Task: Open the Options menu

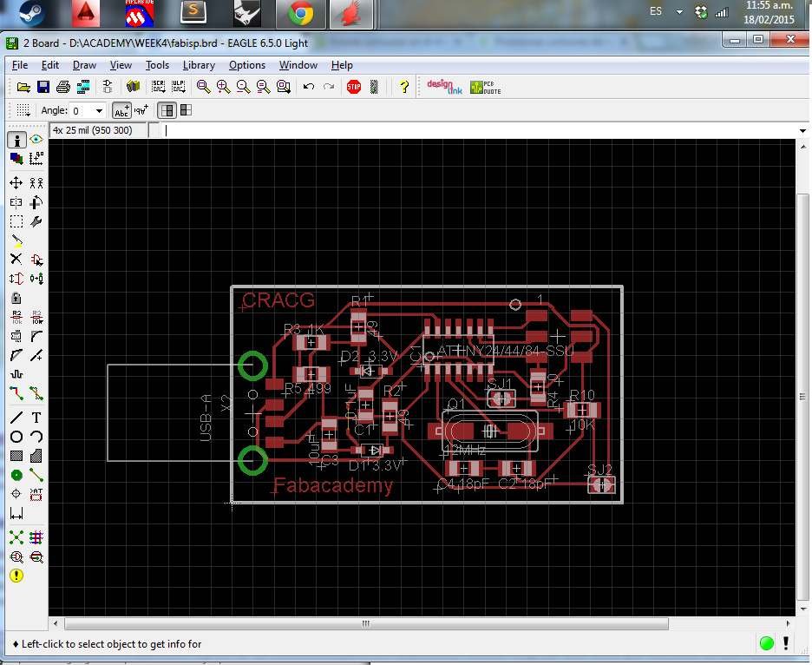Action: [247, 65]
